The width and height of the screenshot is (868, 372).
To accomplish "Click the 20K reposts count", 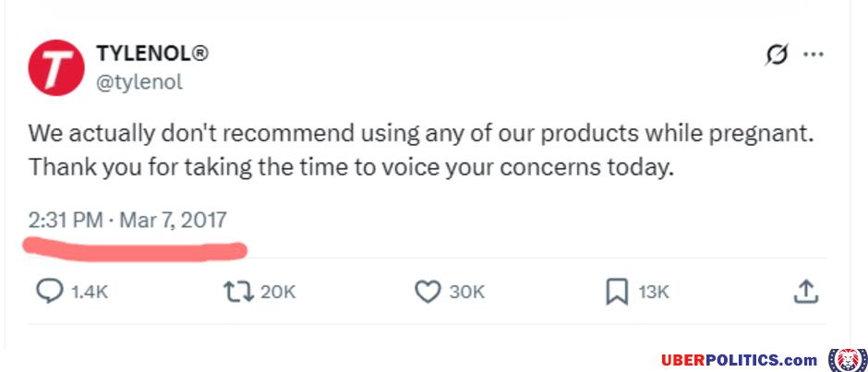I will coord(278,292).
